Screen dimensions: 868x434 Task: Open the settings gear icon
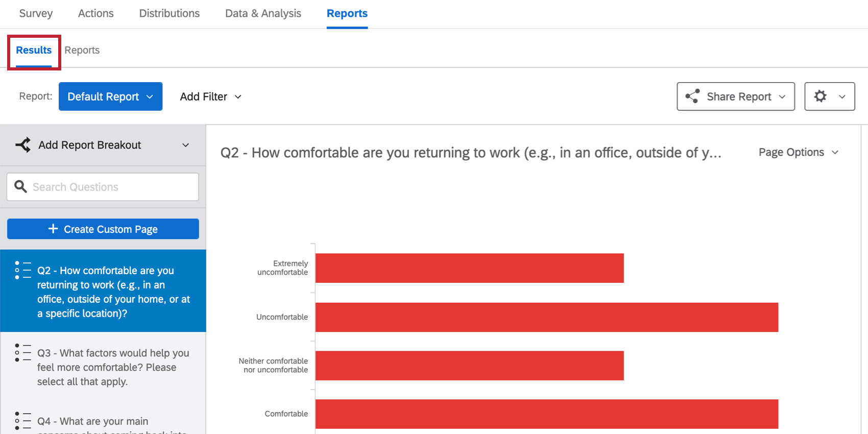click(821, 96)
